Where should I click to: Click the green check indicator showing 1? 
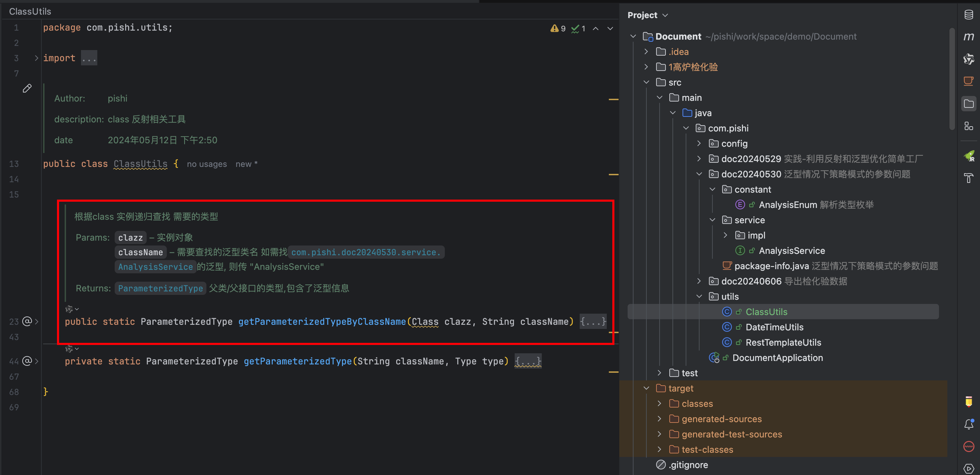(x=578, y=29)
